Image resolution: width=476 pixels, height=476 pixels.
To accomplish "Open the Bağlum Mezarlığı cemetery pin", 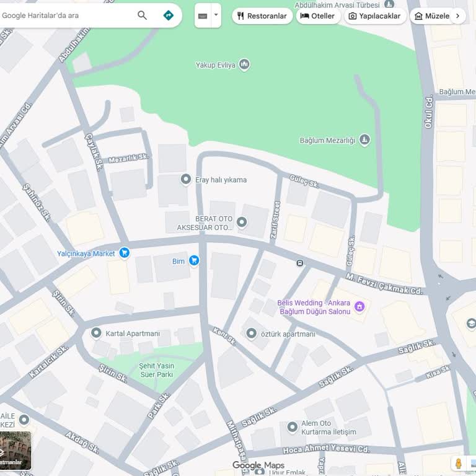I will click(364, 140).
